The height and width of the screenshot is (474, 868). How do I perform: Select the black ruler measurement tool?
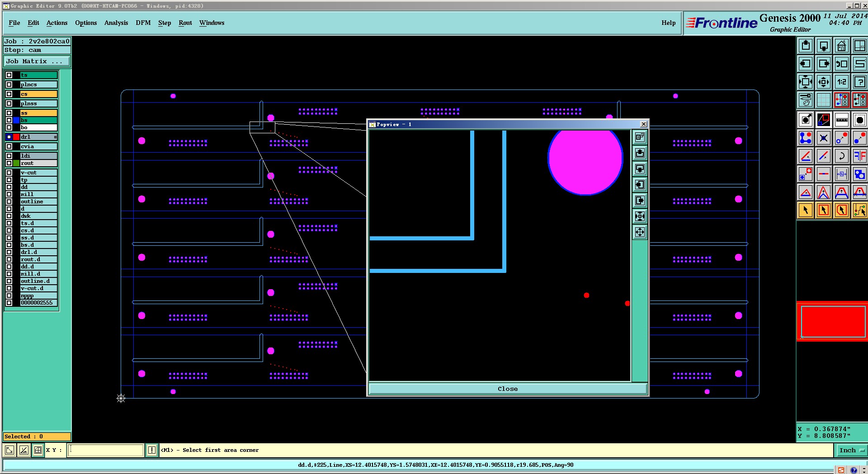[842, 120]
